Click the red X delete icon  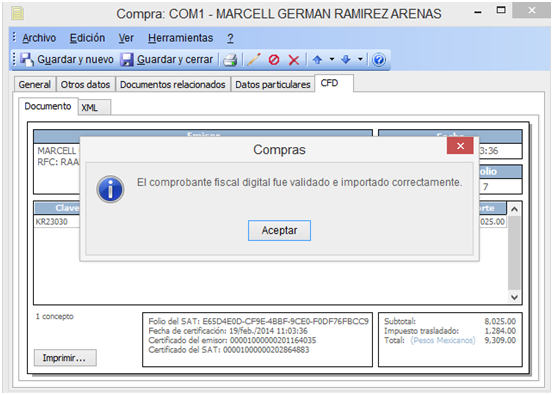294,60
